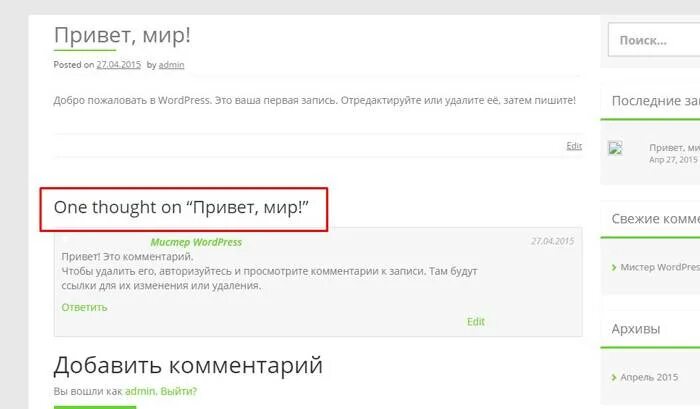
Task: Click the broken thumbnail image in recent posts
Action: pos(615,148)
